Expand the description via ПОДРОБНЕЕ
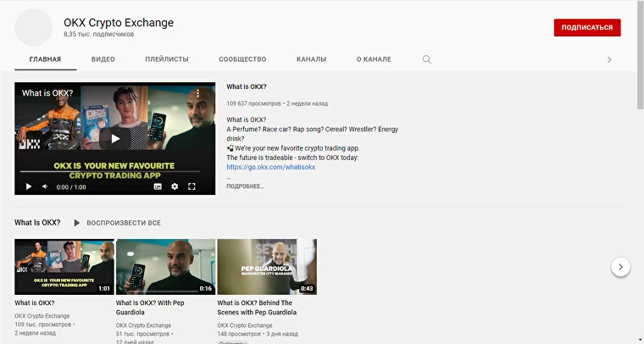The height and width of the screenshot is (344, 644). 245,186
